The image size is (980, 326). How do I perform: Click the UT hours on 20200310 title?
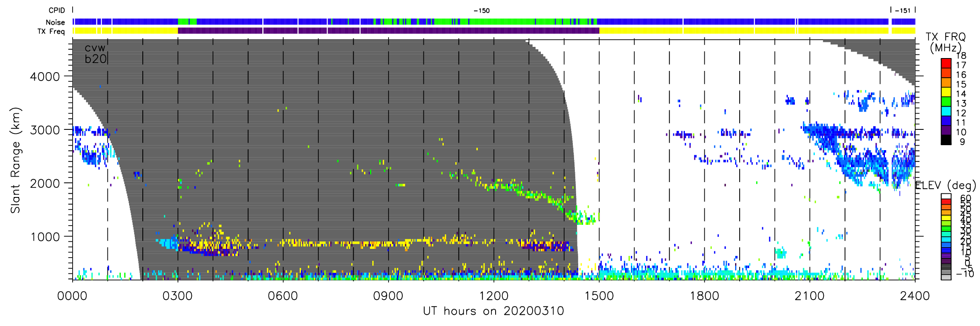[494, 311]
